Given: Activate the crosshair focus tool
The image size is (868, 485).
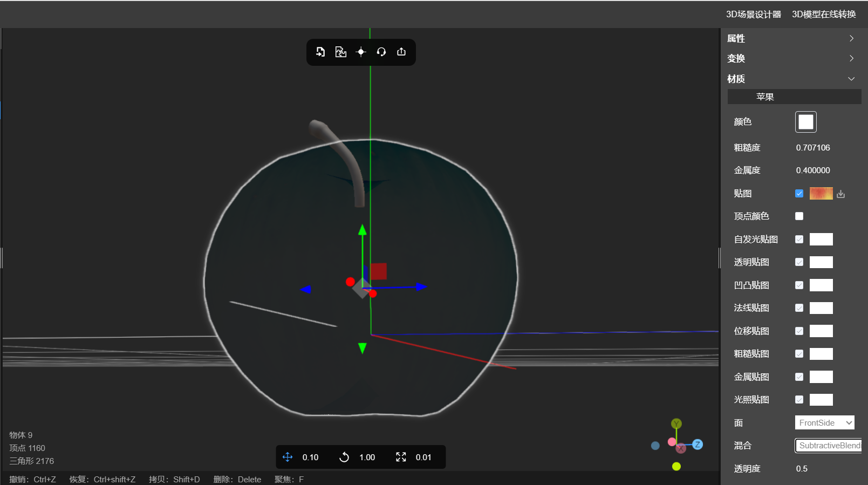Looking at the screenshot, I should point(361,52).
